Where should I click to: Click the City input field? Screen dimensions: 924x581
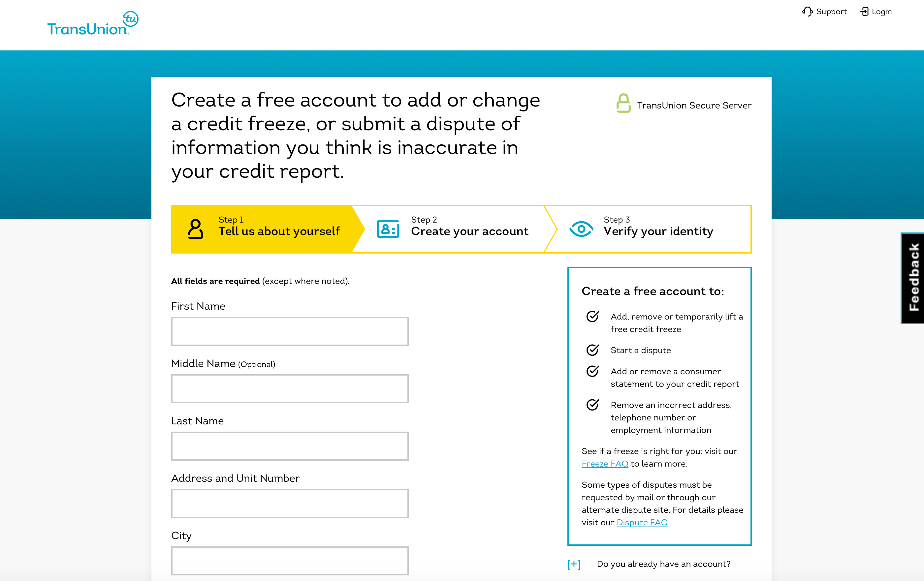point(290,561)
